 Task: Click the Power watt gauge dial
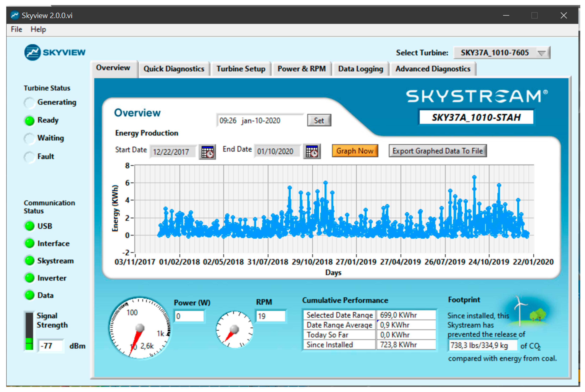pos(140,328)
